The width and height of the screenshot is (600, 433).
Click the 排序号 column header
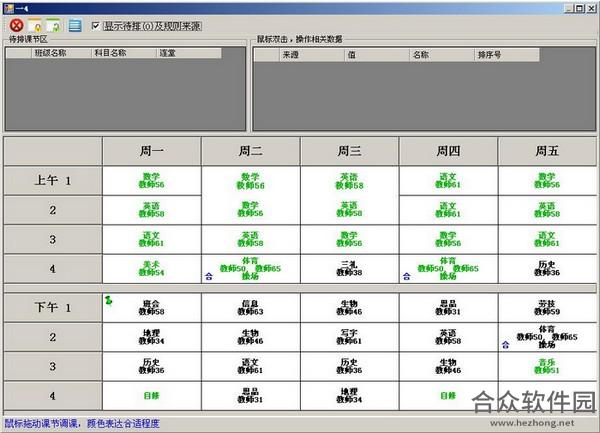coord(507,55)
